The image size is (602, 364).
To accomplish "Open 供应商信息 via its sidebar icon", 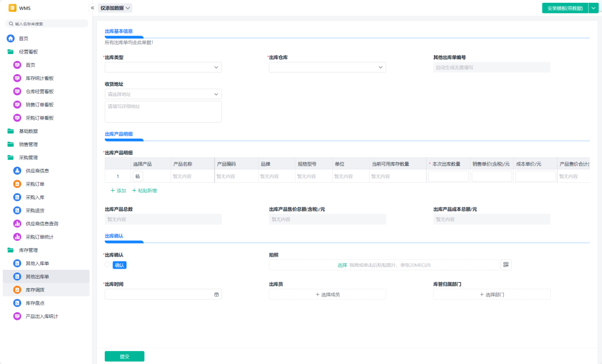I will (17, 171).
